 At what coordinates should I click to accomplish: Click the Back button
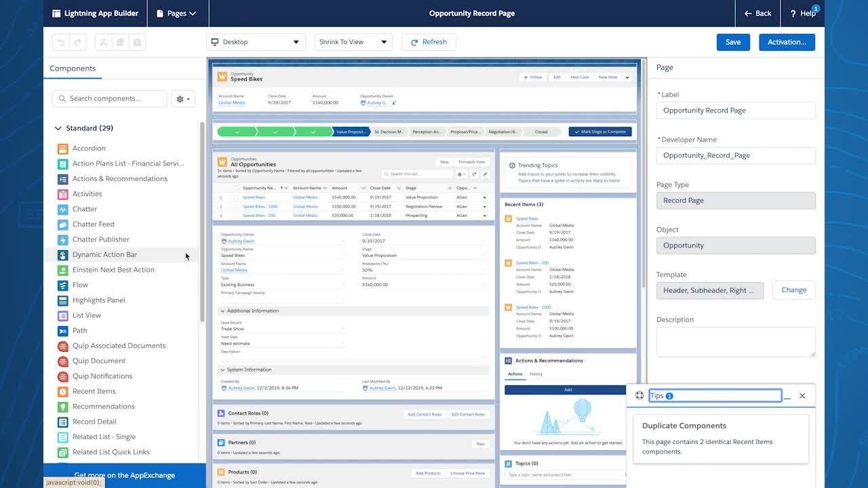(758, 14)
